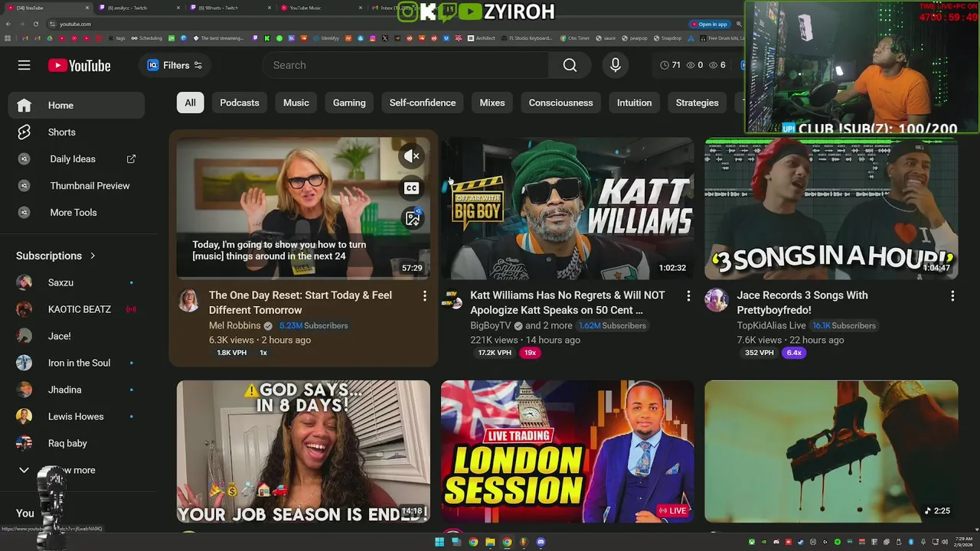The image size is (980, 551).
Task: Click BigBoyTV channel avatar
Action: pos(452,301)
